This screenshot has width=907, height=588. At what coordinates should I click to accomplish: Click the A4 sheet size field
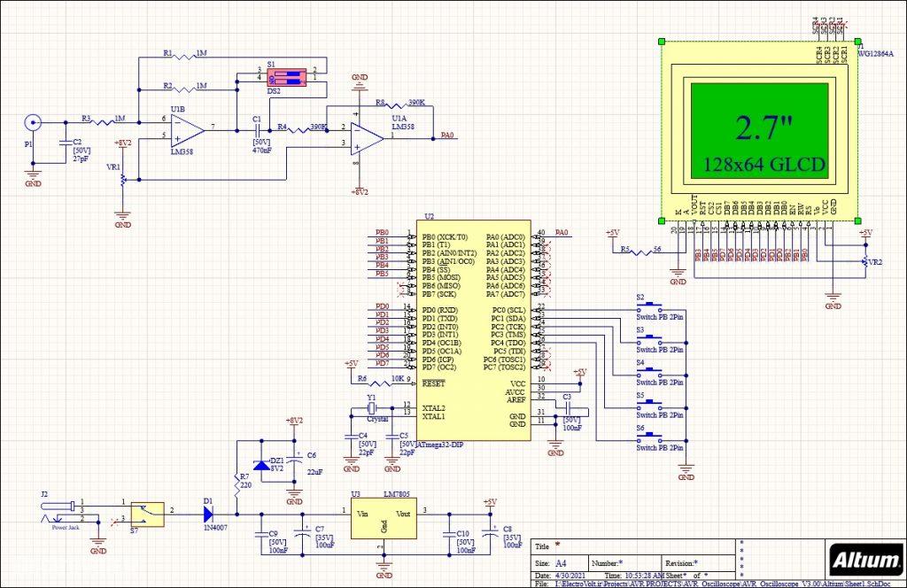click(x=562, y=563)
